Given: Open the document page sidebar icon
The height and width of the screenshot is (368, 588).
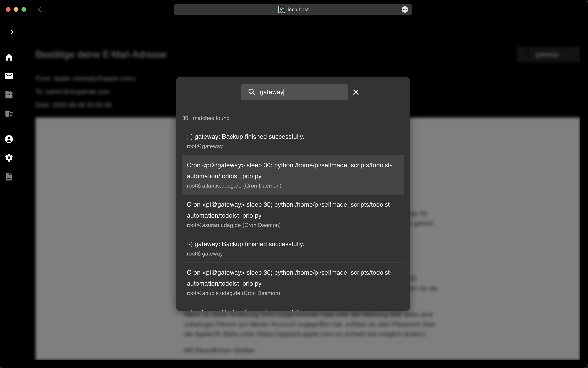Looking at the screenshot, I should [9, 176].
